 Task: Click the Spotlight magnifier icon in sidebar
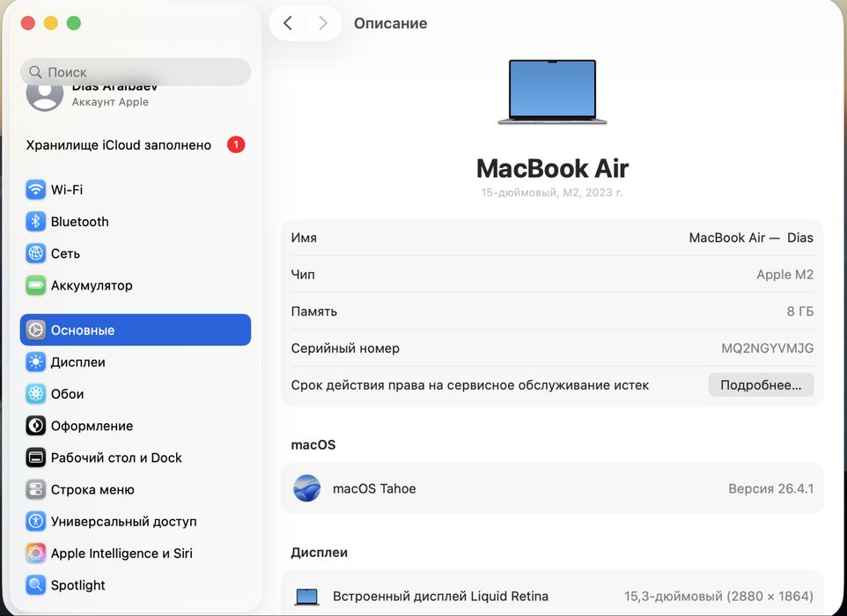(35, 584)
